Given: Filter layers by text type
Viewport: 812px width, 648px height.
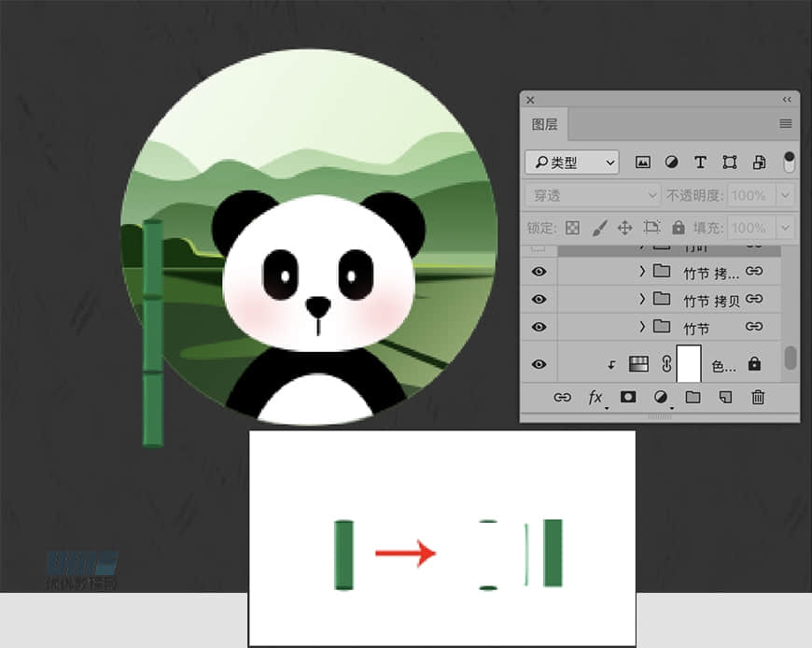Looking at the screenshot, I should coord(700,162).
